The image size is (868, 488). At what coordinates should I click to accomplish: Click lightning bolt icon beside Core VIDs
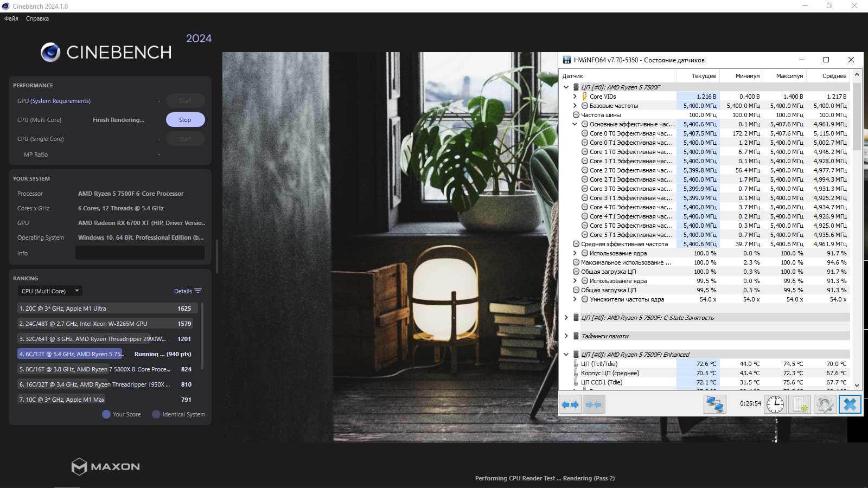585,97
